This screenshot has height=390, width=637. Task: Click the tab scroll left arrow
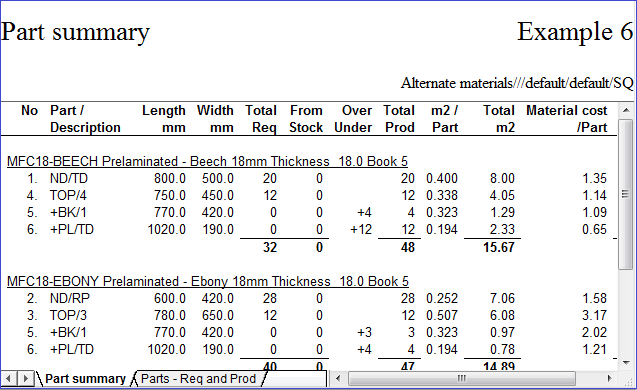pyautogui.click(x=9, y=379)
